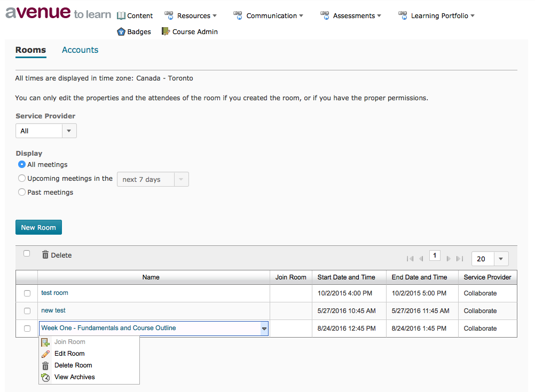Click the page number input field
Viewport: 535px width, 392px height.
(x=435, y=255)
